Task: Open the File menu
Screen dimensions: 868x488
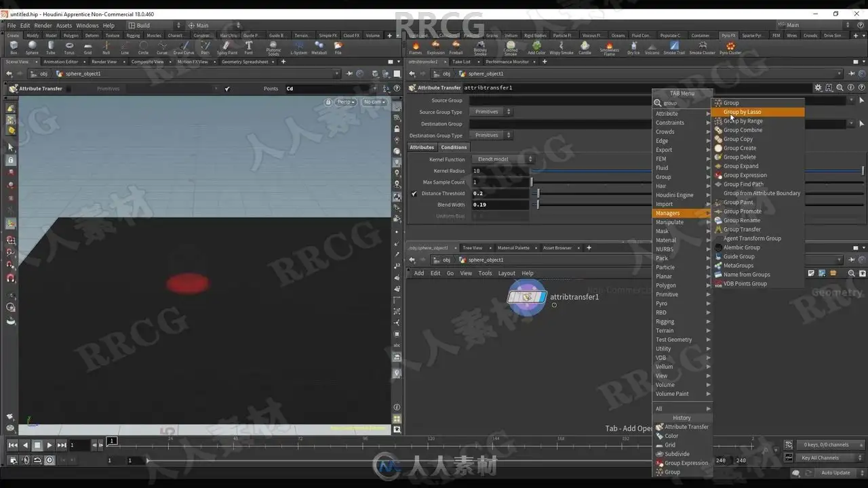Action: [x=12, y=26]
